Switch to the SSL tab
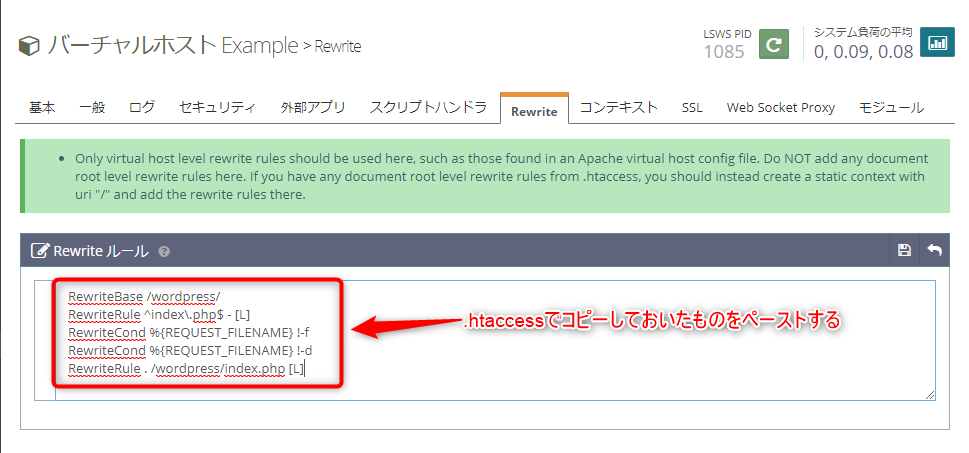This screenshot has height=453, width=969. [692, 107]
